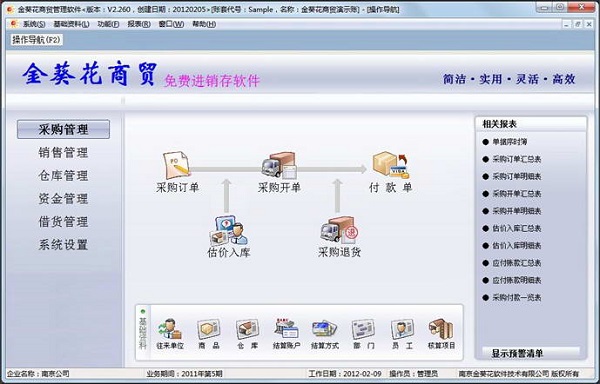Screen dimensions: 600x384
Task: Open the 结算账户 account icon
Action: point(286,329)
